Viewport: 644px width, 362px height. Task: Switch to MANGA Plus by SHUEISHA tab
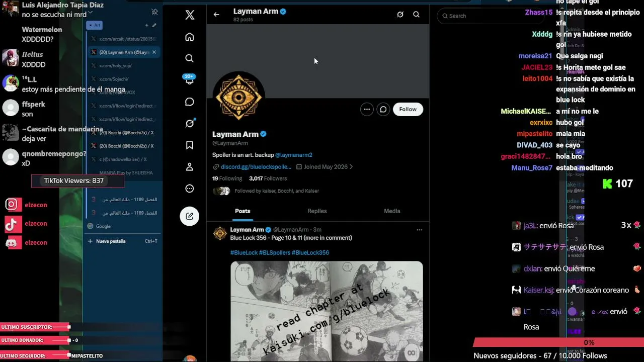click(124, 173)
